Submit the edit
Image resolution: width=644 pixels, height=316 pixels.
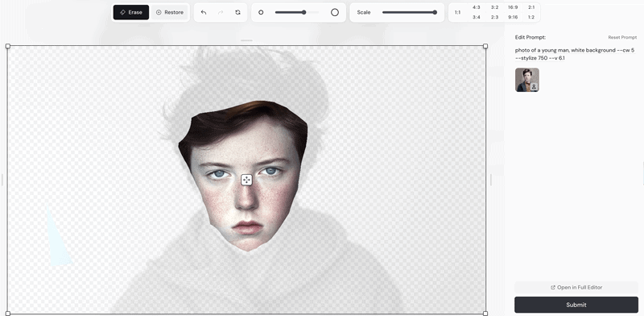tap(576, 305)
